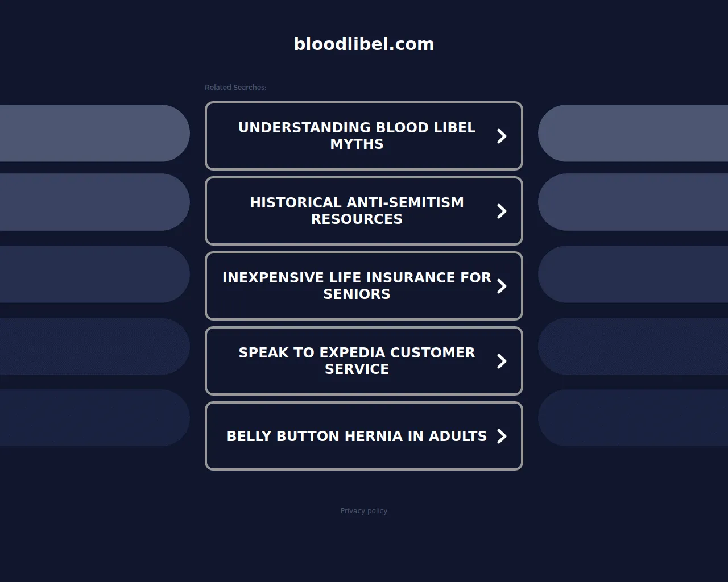Open Historical Anti-Semitism Resources link
This screenshot has width=728, height=582.
click(x=357, y=211)
